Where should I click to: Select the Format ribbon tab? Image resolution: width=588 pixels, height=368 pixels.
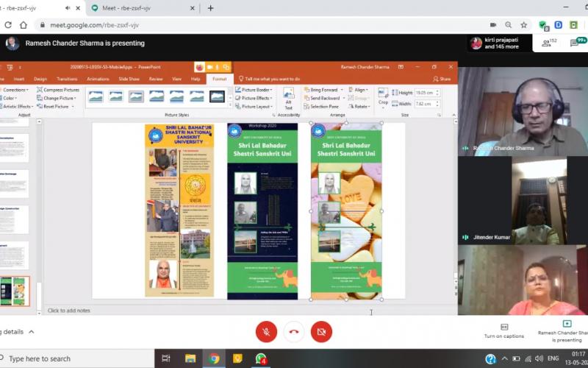(x=219, y=79)
